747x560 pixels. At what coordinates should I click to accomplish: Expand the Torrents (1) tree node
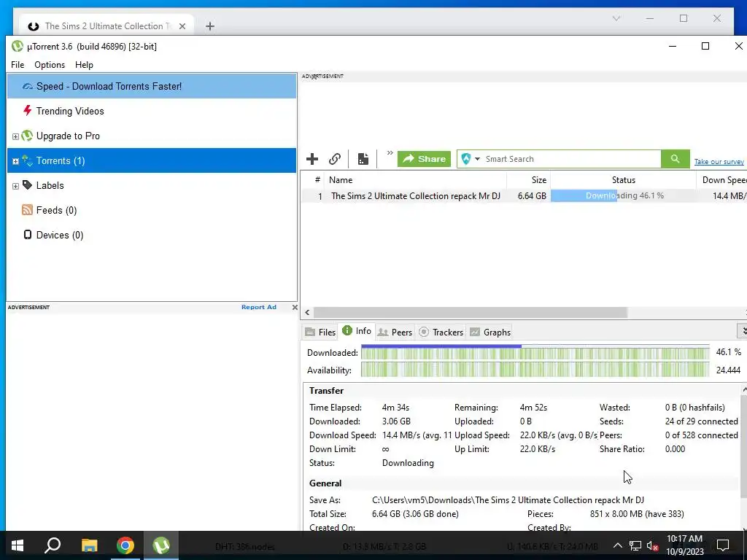15,161
